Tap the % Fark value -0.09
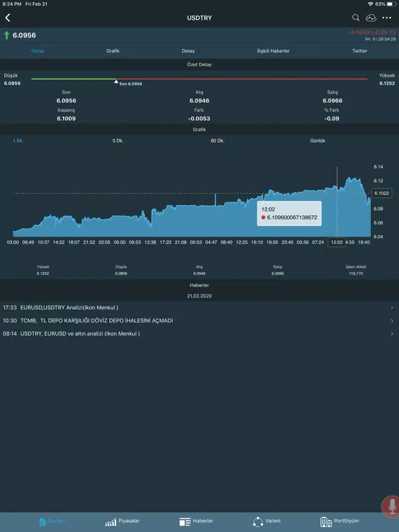This screenshot has width=399, height=532. tap(332, 119)
